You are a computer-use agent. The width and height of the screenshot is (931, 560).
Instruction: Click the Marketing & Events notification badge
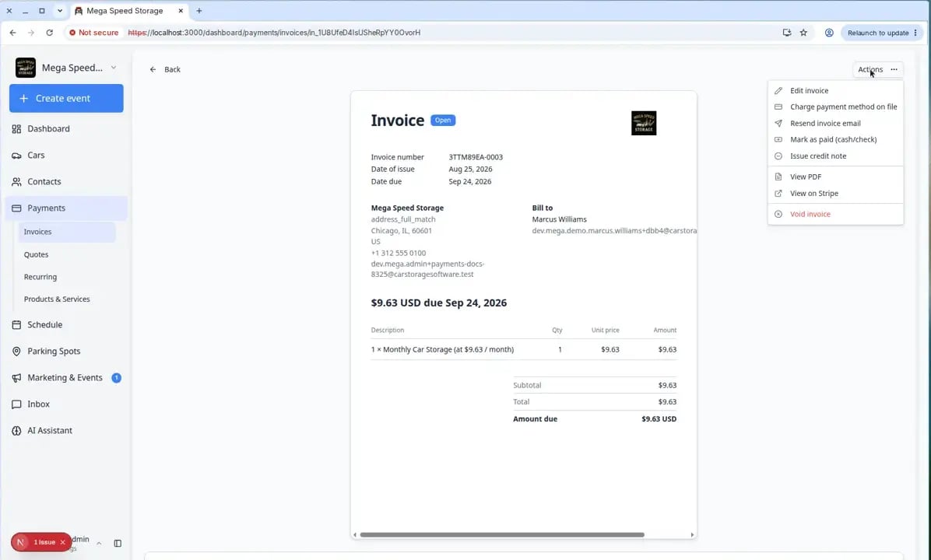coord(117,378)
